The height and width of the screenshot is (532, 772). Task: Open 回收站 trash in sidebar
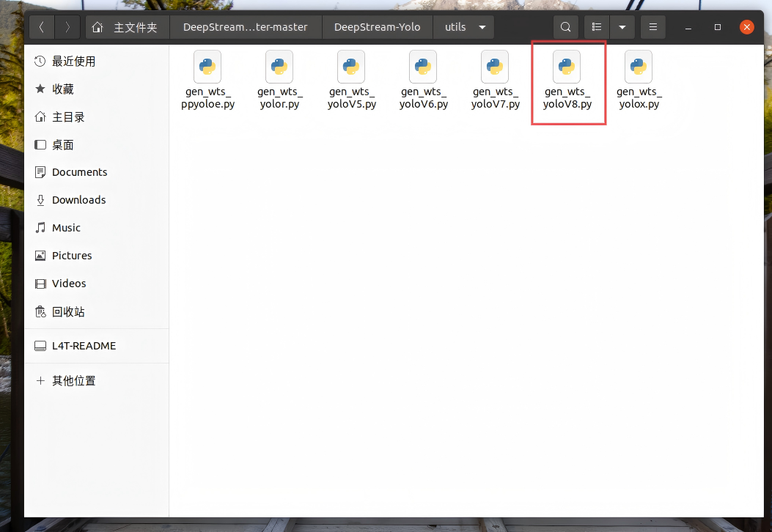(x=97, y=311)
